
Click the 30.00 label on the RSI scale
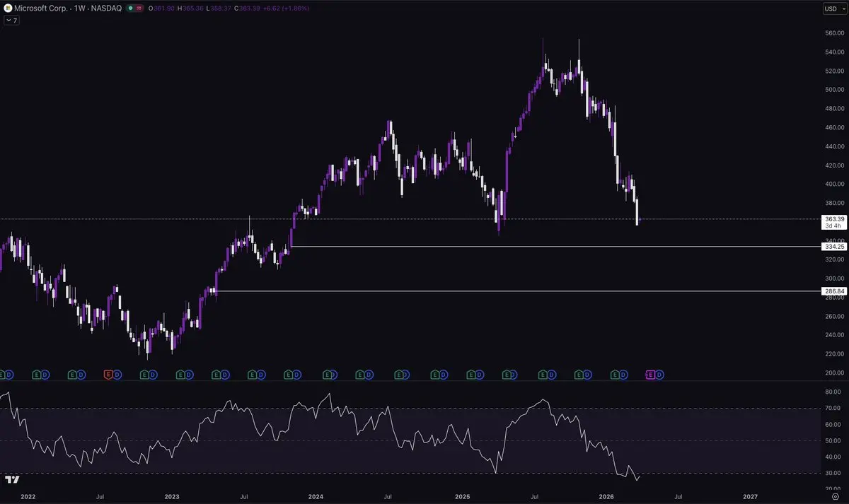click(833, 473)
